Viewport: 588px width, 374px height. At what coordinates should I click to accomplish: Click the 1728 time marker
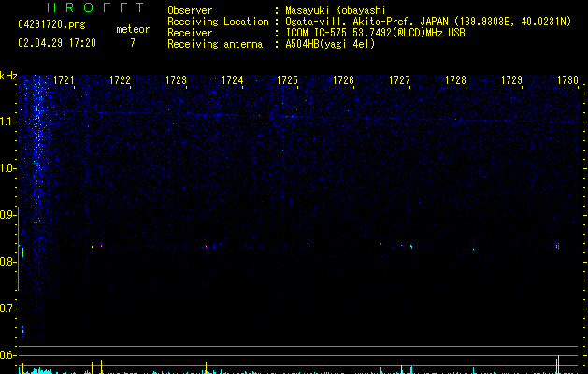(455, 80)
